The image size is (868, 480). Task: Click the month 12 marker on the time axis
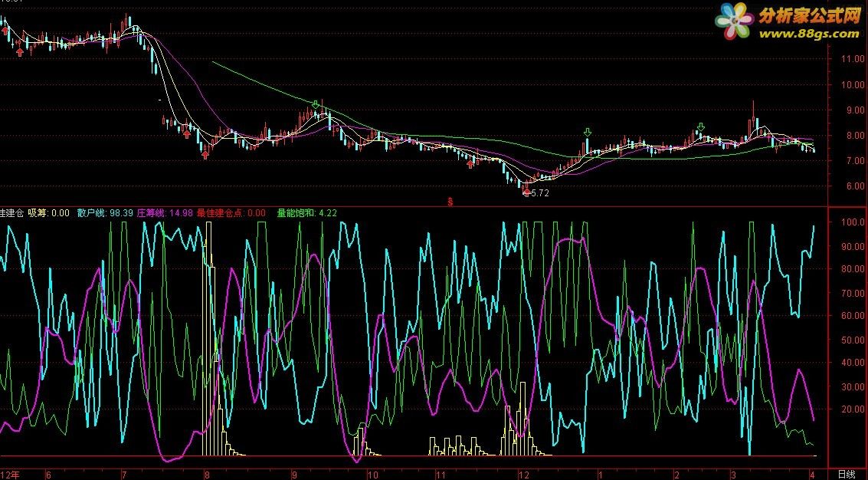(524, 475)
